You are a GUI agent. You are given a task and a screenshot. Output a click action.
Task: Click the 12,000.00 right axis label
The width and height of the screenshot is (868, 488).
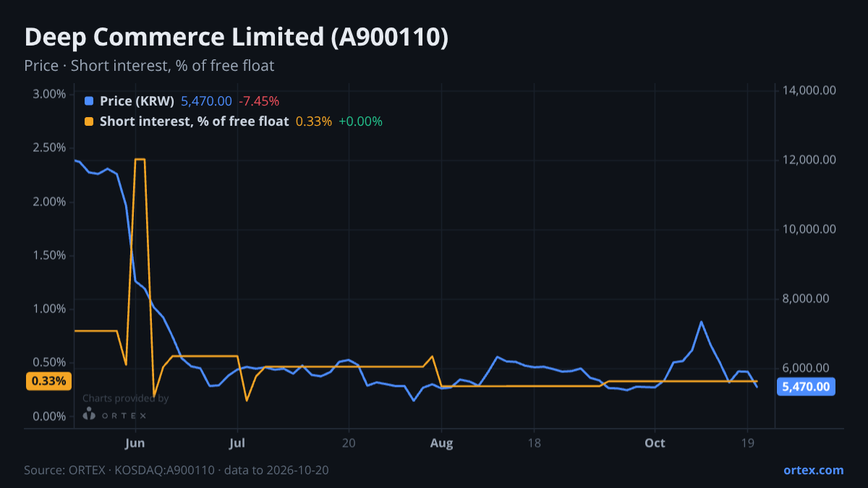pyautogui.click(x=809, y=160)
